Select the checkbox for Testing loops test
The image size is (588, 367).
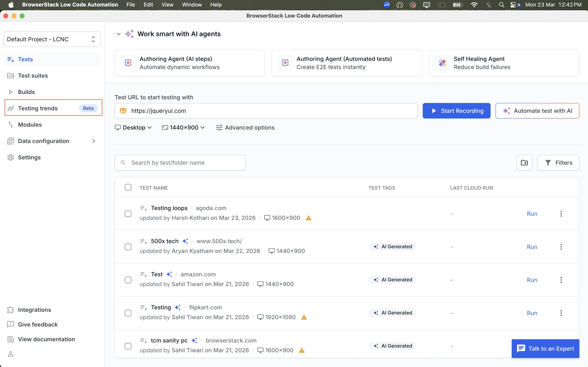tap(128, 213)
